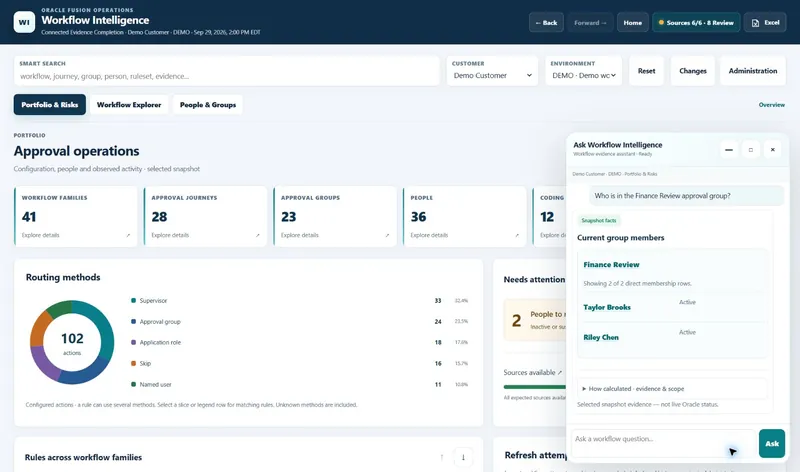The height and width of the screenshot is (472, 800).
Task: Select the Approval group legend label
Action: (160, 321)
